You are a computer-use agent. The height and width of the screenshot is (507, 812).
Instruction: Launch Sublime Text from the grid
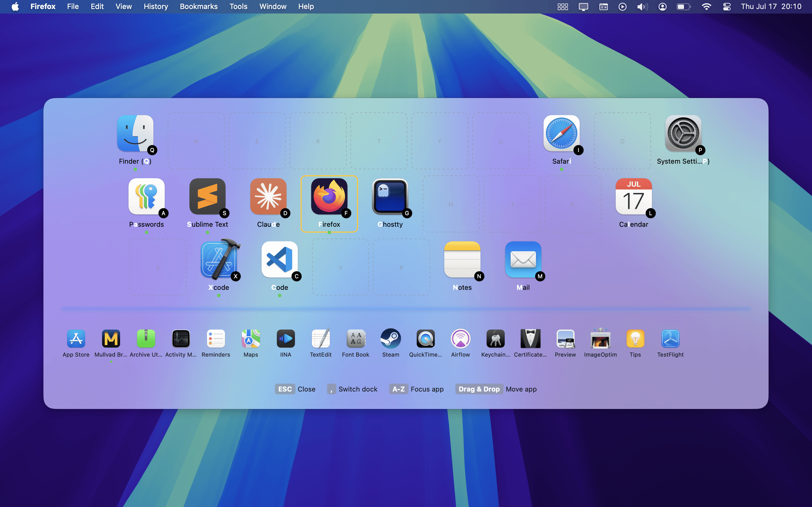[x=207, y=197]
